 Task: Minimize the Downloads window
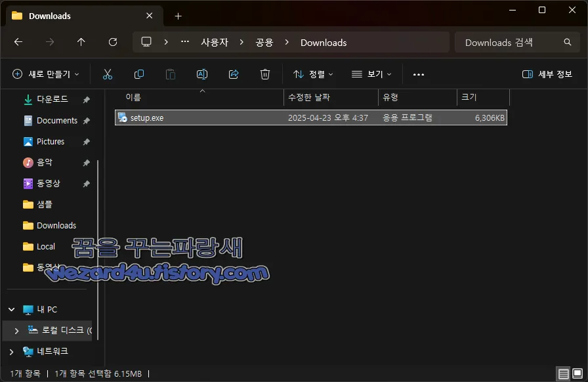(x=513, y=10)
